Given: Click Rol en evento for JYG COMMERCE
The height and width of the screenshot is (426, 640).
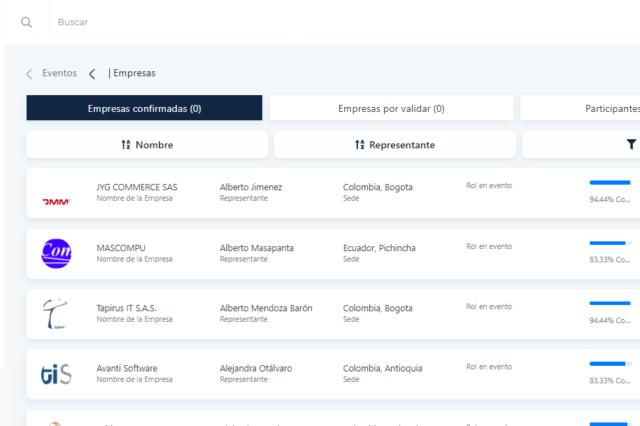Looking at the screenshot, I should pos(489,186).
